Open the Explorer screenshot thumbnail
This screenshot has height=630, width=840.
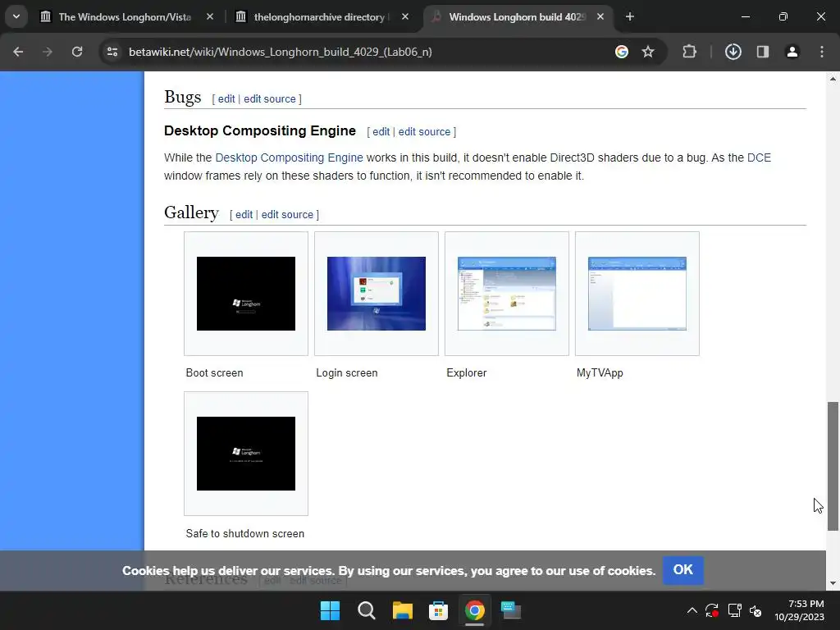[x=507, y=294]
